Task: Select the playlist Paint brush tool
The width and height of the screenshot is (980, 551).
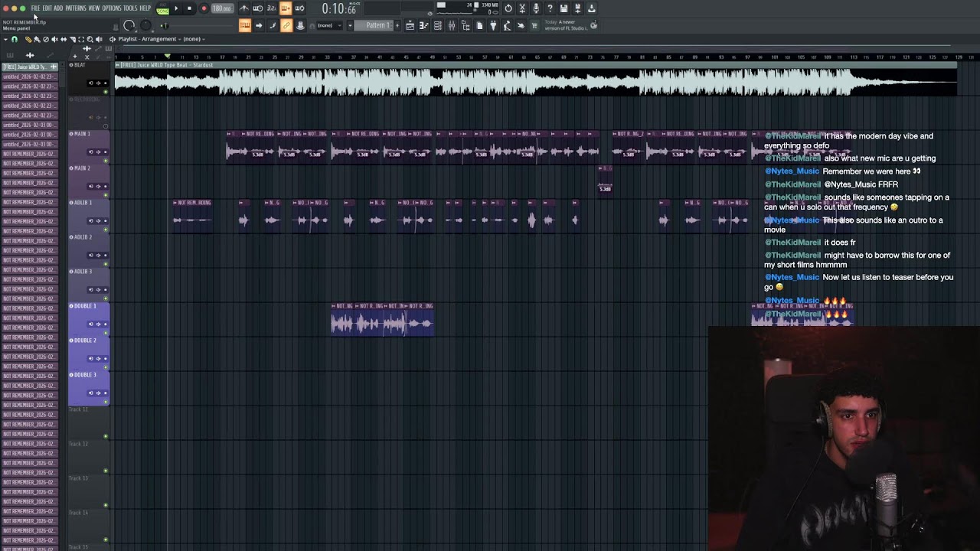Action: pyautogui.click(x=37, y=39)
